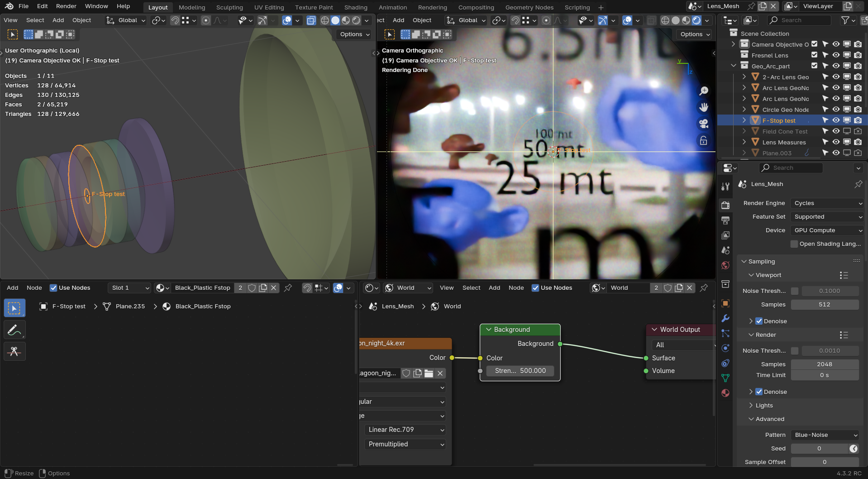Expand Camera Objective collection
This screenshot has height=479, width=868.
tap(733, 44)
